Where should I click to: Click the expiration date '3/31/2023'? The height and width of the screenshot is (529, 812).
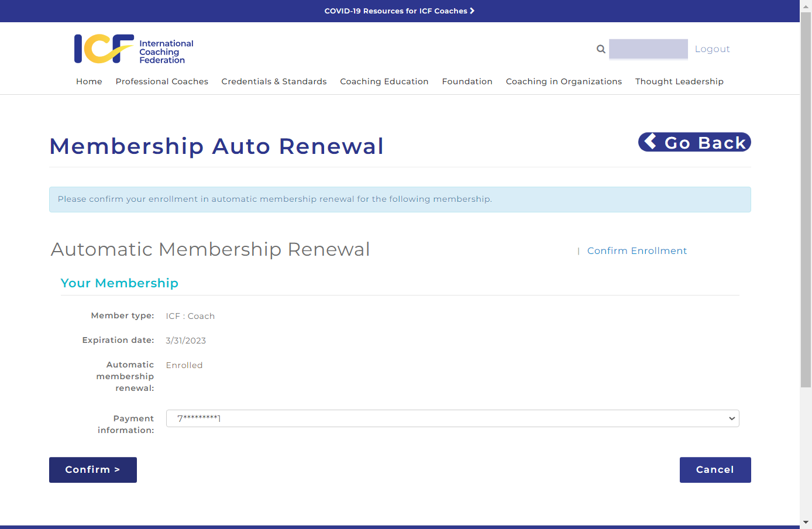pyautogui.click(x=186, y=341)
